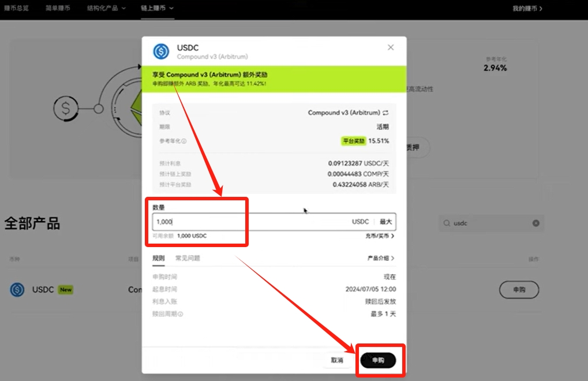Click the USDC unit label in amount field

361,222
